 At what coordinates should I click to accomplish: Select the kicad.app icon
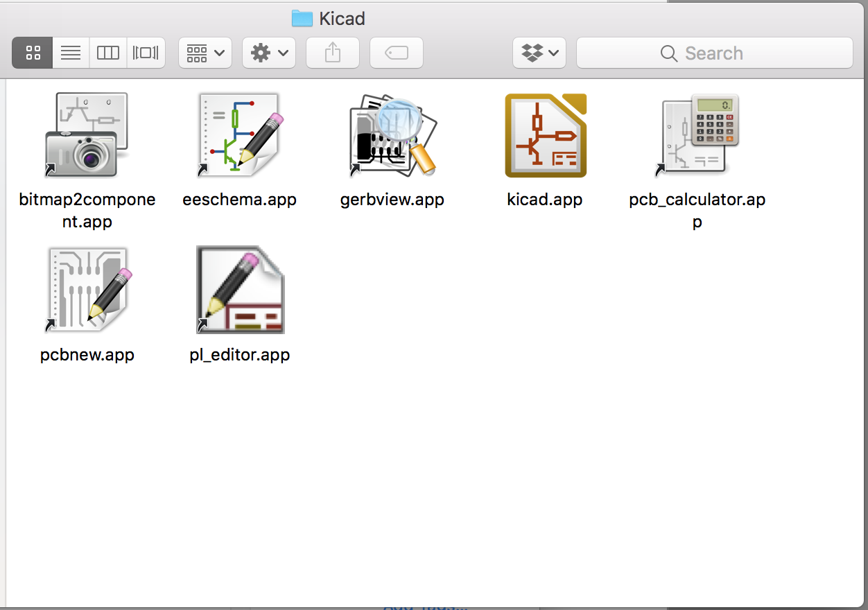click(546, 135)
